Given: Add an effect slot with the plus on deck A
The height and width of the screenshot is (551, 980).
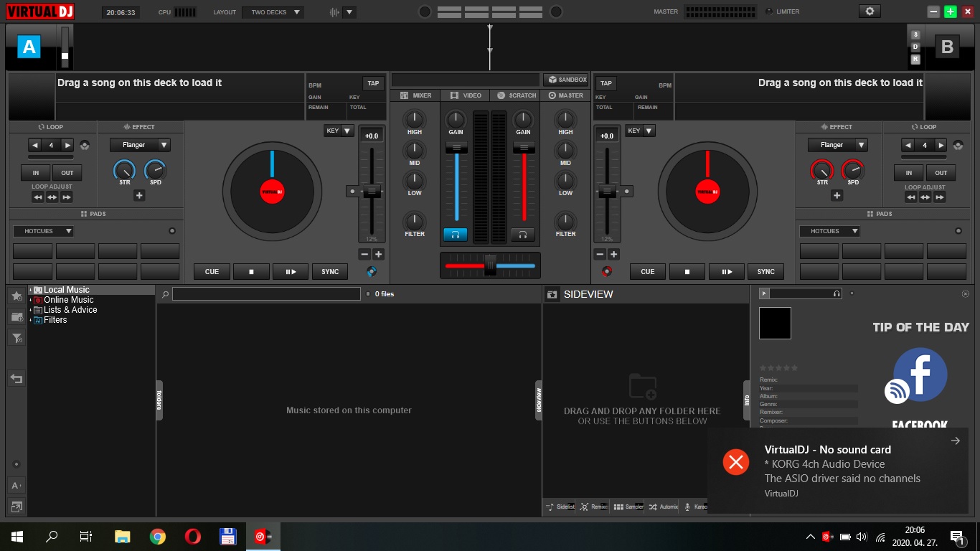Looking at the screenshot, I should [139, 195].
